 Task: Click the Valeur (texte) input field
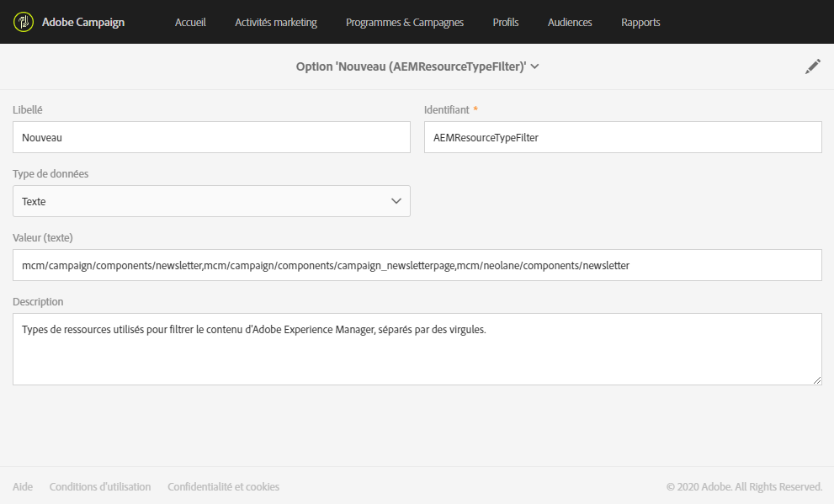click(417, 265)
